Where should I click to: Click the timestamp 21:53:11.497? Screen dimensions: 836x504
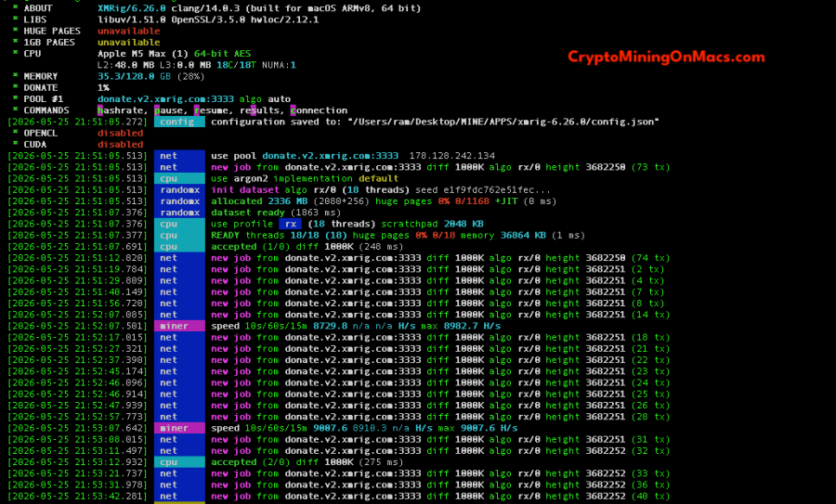(x=109, y=451)
